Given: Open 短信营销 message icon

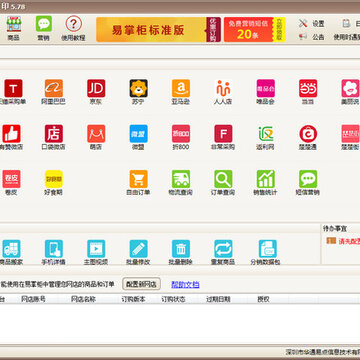Looking at the screenshot, I should click(x=308, y=179).
